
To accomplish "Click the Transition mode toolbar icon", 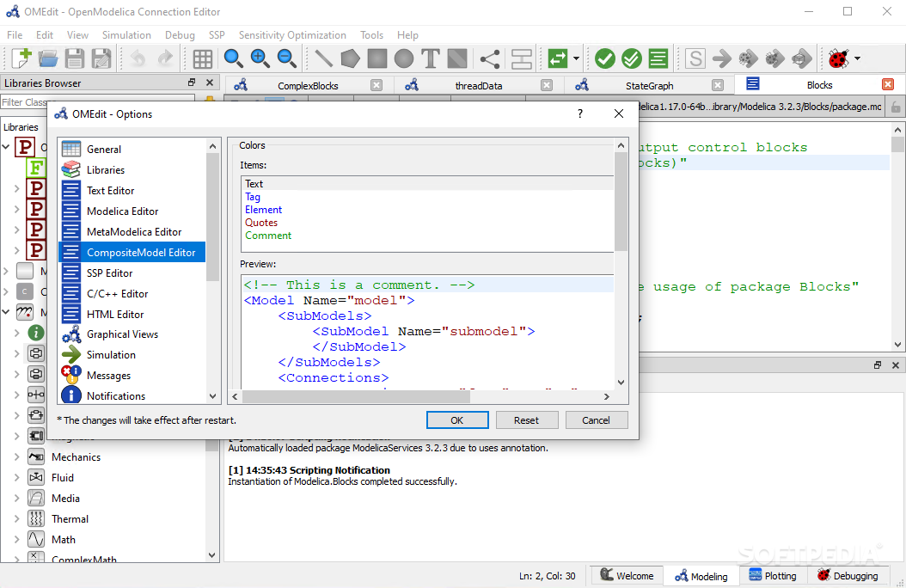I will click(x=521, y=58).
